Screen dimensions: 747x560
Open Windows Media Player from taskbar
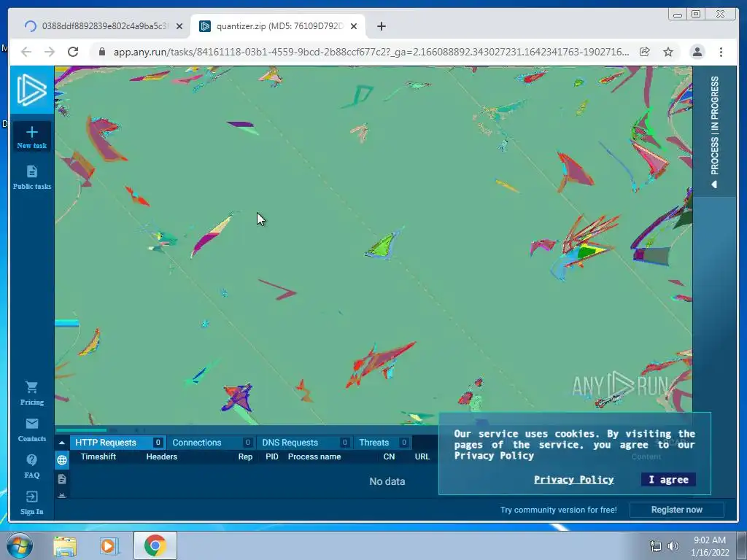pyautogui.click(x=109, y=545)
